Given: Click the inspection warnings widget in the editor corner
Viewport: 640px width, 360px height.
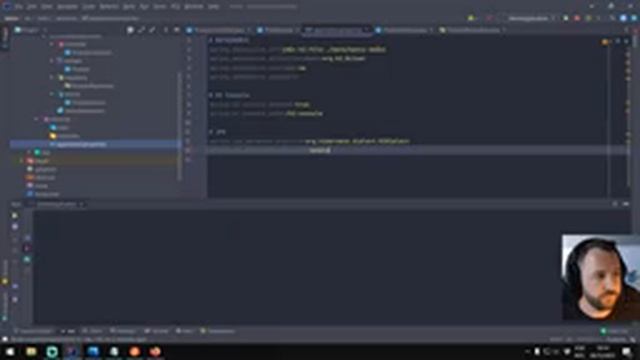Looking at the screenshot, I should coord(606,42).
